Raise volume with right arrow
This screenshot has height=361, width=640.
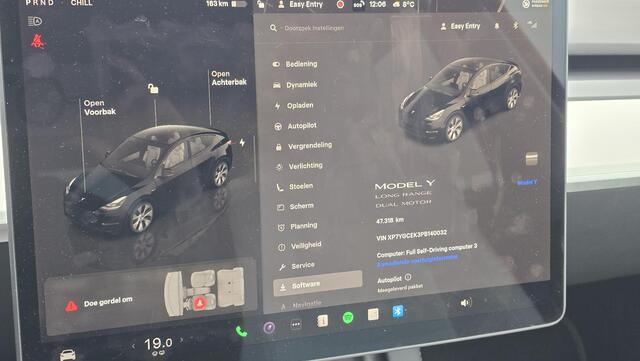[485, 301]
